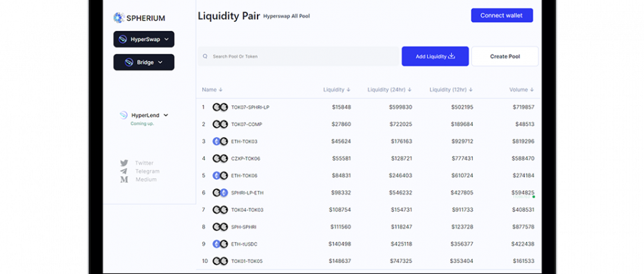
Task: Click the TOK07-SPHRI-LP pair token icon
Action: (x=220, y=108)
